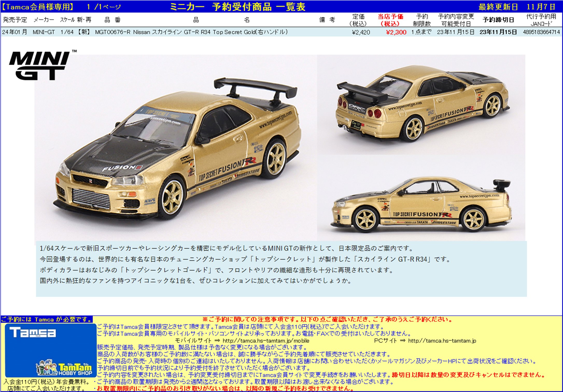Click the 【新】 new item marker
The width and height of the screenshot is (563, 392).
(x=84, y=32)
